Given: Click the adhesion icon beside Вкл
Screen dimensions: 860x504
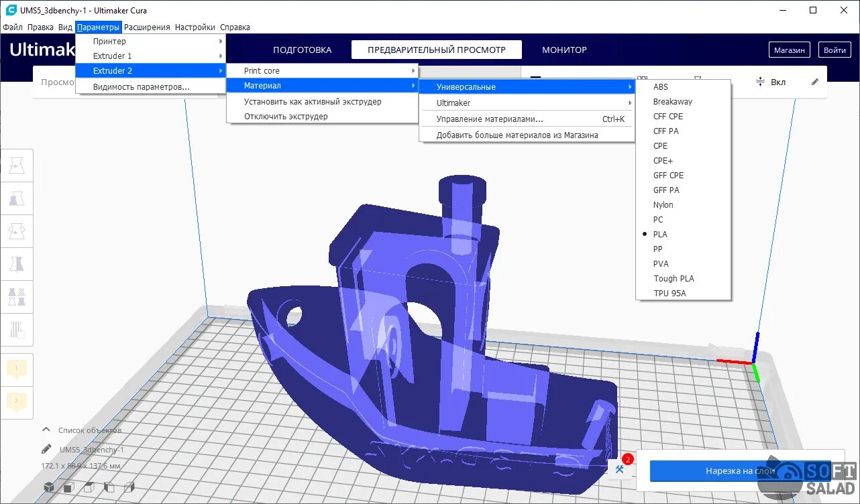Looking at the screenshot, I should pyautogui.click(x=760, y=82).
